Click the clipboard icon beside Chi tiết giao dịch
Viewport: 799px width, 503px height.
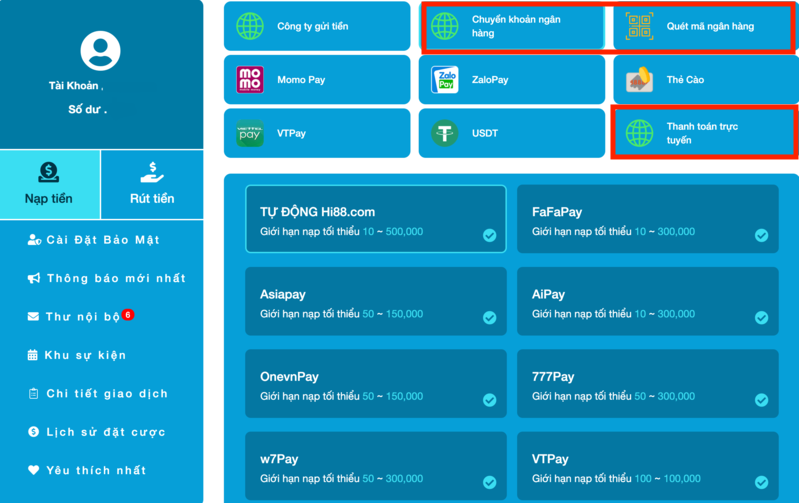point(34,393)
